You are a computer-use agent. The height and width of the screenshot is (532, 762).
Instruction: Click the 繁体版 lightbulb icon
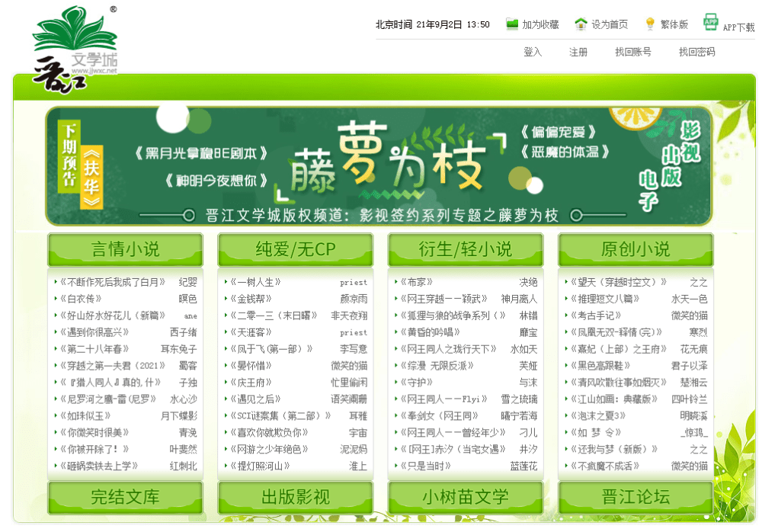650,24
